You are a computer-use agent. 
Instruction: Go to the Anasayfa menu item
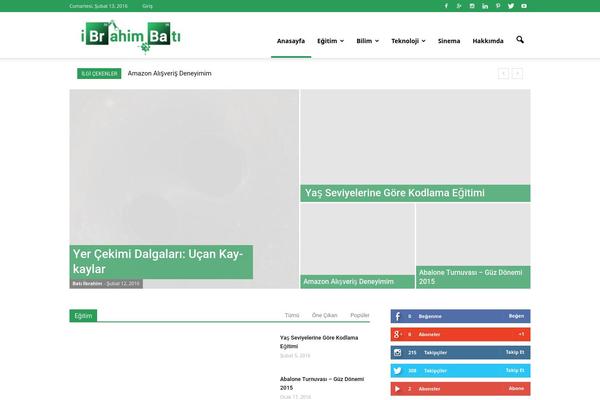coord(291,41)
